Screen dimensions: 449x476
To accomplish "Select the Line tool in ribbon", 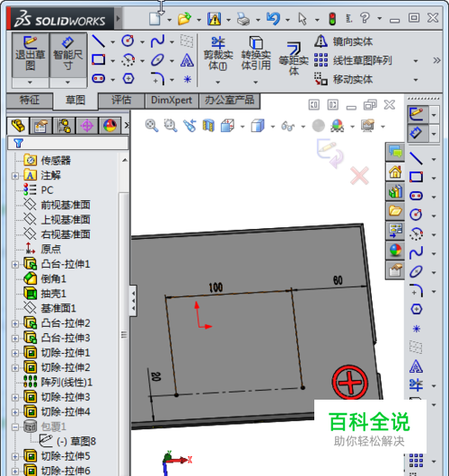I will coord(99,41).
